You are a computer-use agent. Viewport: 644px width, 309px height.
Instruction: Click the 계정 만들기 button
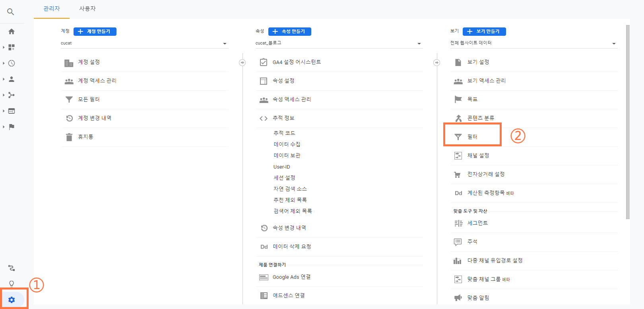click(95, 31)
